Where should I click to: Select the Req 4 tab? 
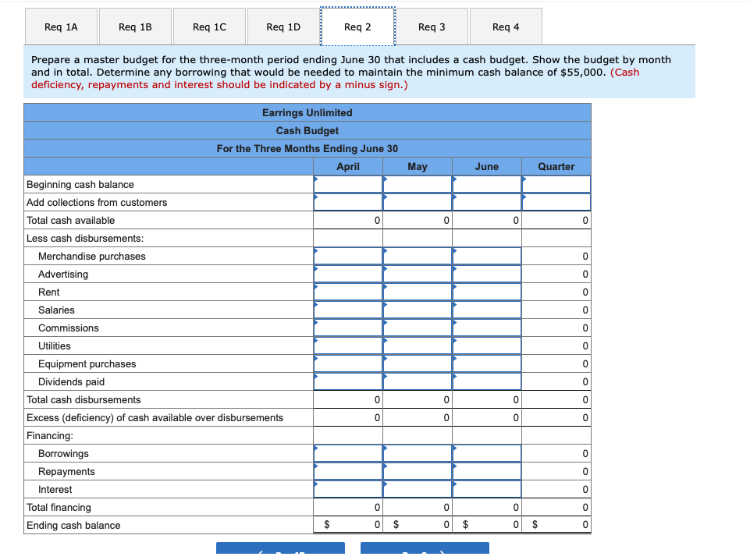505,26
